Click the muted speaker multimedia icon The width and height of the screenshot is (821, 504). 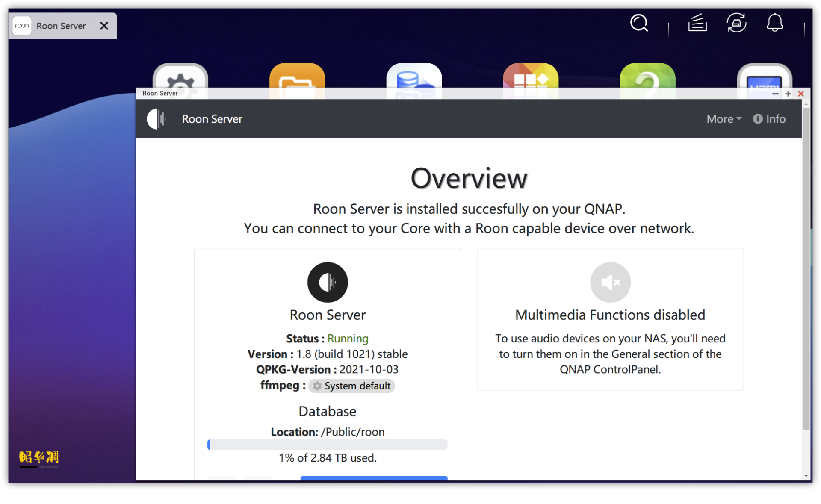(x=610, y=282)
